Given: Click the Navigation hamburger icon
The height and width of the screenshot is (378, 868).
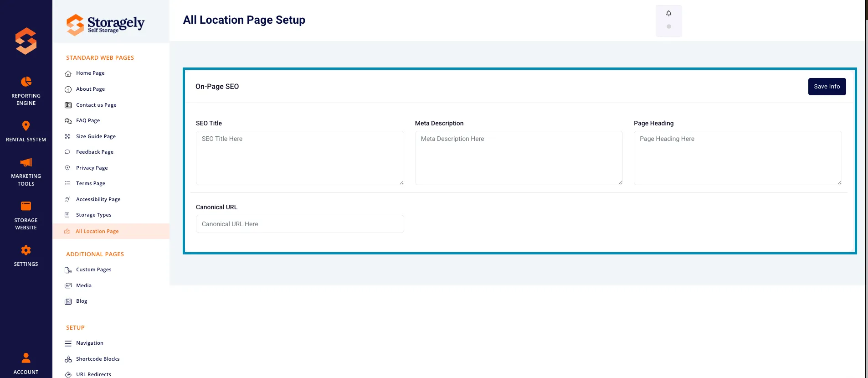Looking at the screenshot, I should click(68, 343).
